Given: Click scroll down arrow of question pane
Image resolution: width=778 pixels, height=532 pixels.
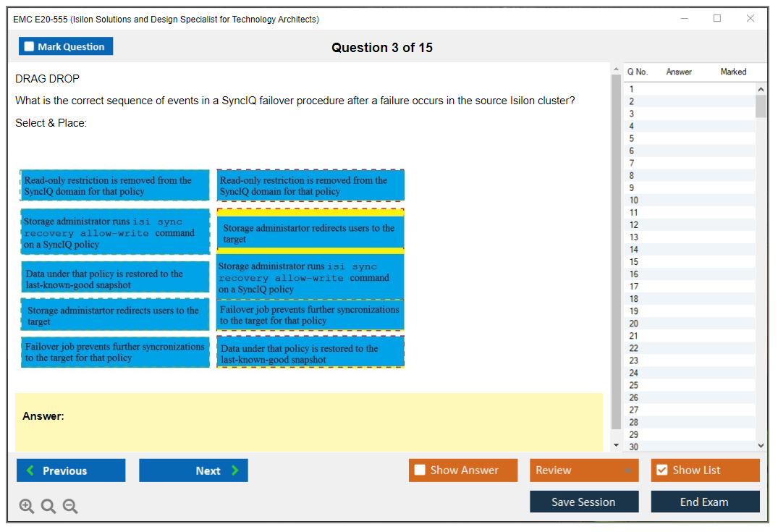Looking at the screenshot, I should [616, 445].
